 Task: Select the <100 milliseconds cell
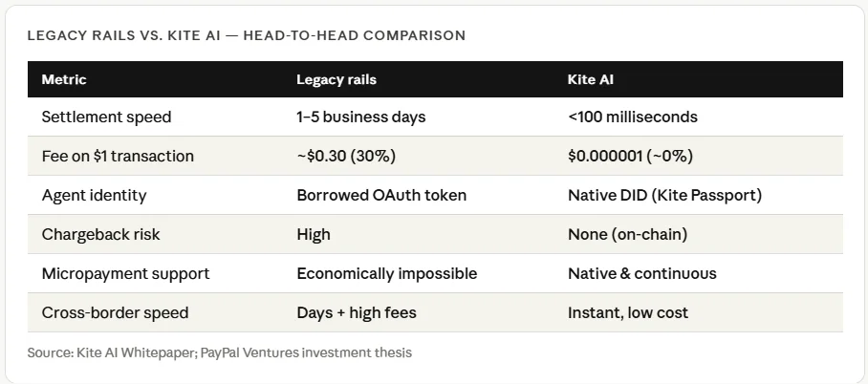pyautogui.click(x=632, y=117)
